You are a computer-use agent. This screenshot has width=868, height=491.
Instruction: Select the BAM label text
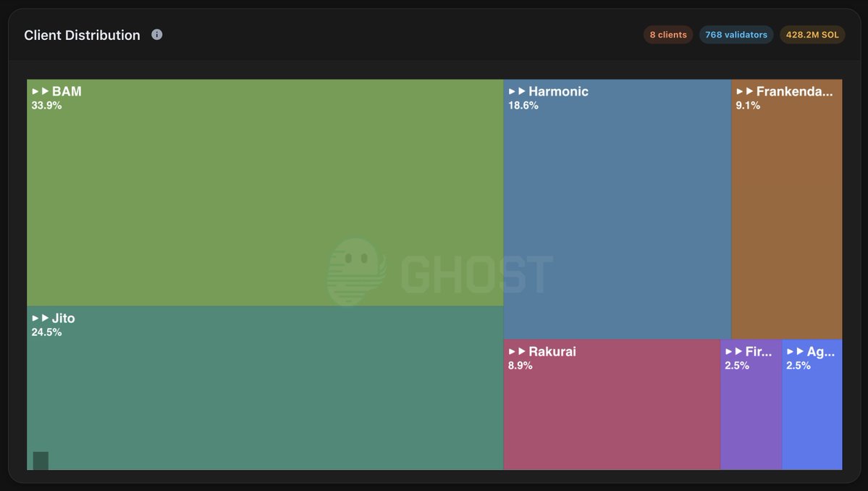pyautogui.click(x=67, y=91)
